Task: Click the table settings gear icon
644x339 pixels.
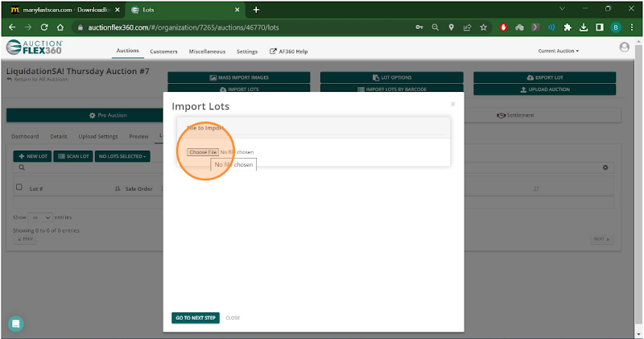Action: pos(605,167)
